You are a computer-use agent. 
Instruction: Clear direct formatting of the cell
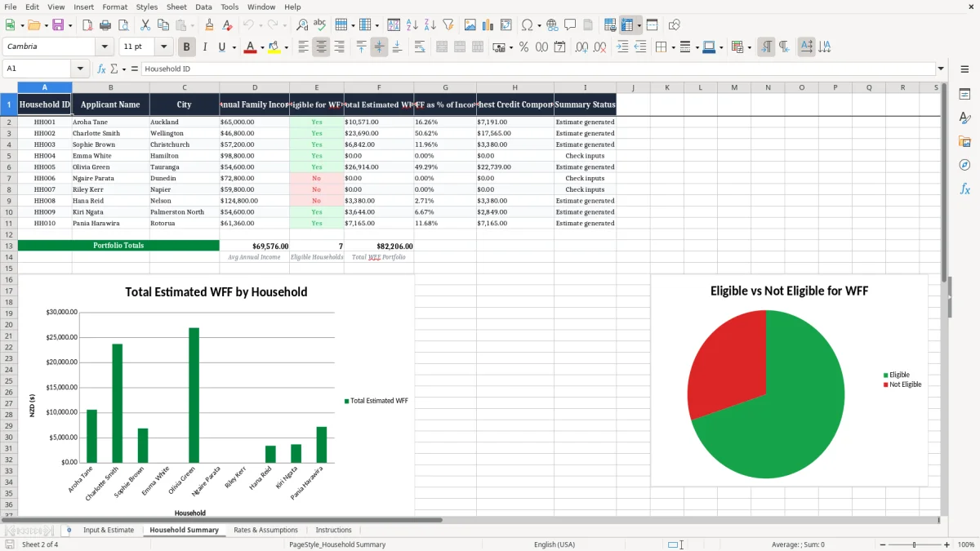click(x=226, y=25)
